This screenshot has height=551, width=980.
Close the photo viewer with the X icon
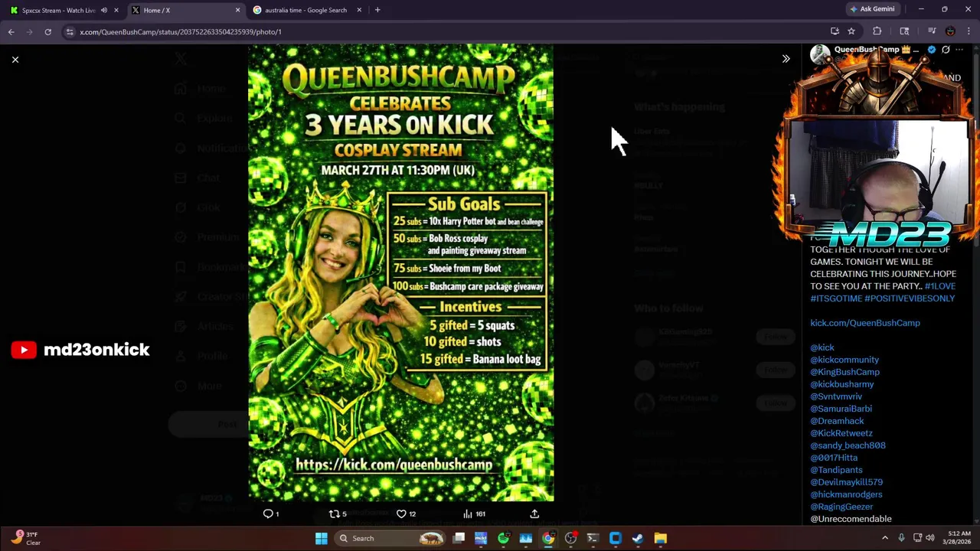pos(15,59)
